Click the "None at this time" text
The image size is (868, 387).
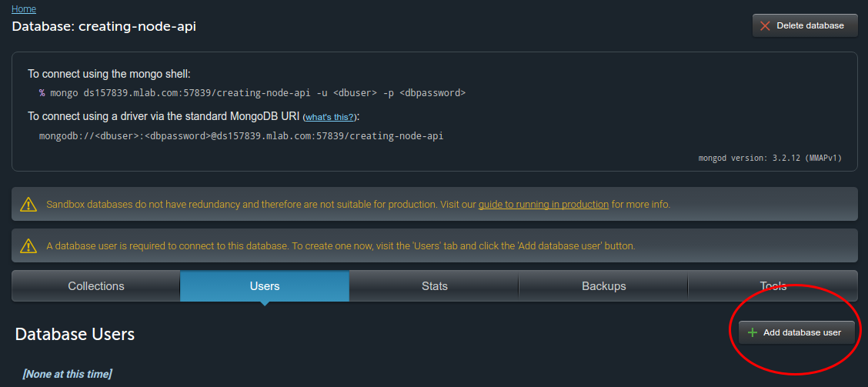point(67,374)
